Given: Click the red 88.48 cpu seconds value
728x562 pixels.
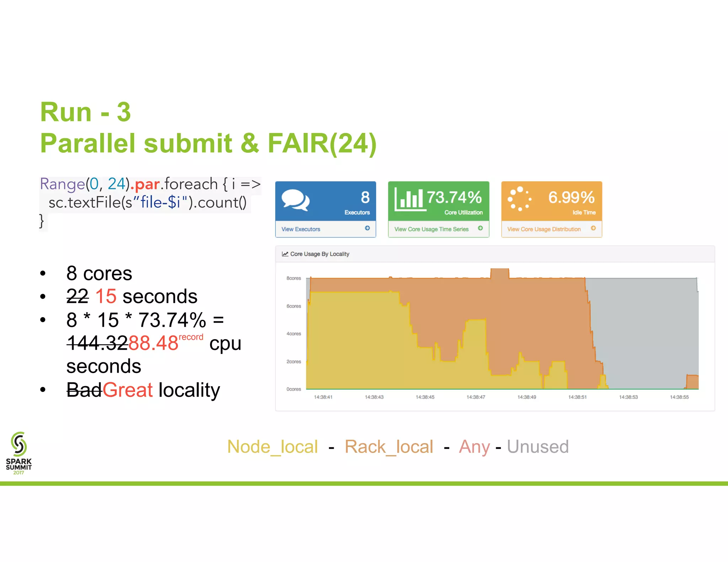Looking at the screenshot, I should coord(153,343).
